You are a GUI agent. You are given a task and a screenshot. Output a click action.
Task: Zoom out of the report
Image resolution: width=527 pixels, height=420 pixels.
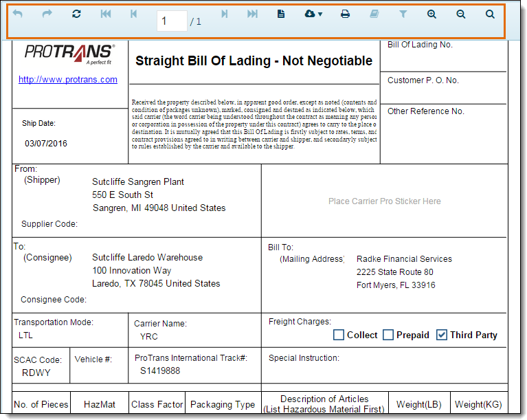[x=461, y=14]
